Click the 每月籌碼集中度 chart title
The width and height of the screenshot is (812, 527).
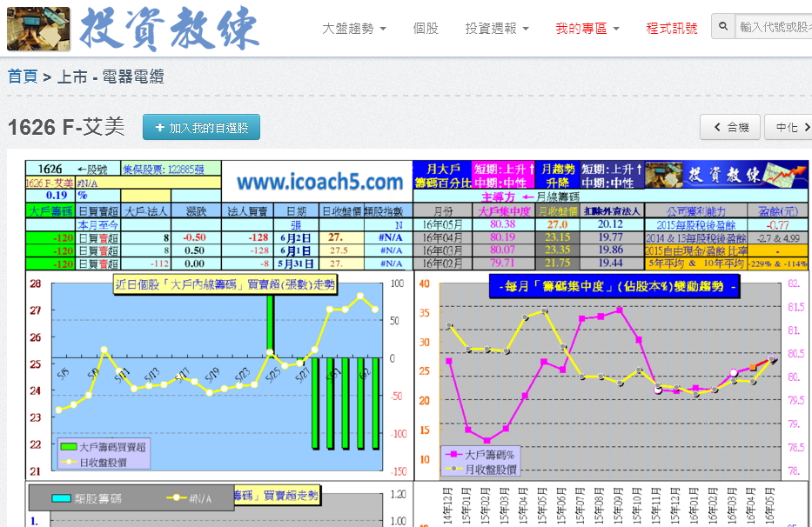[x=614, y=286]
